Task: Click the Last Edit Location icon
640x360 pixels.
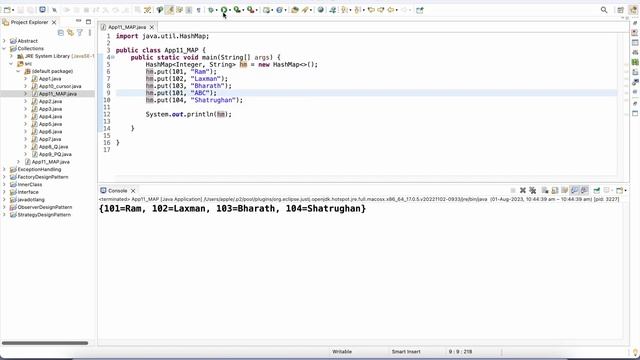Action: click(x=371, y=10)
